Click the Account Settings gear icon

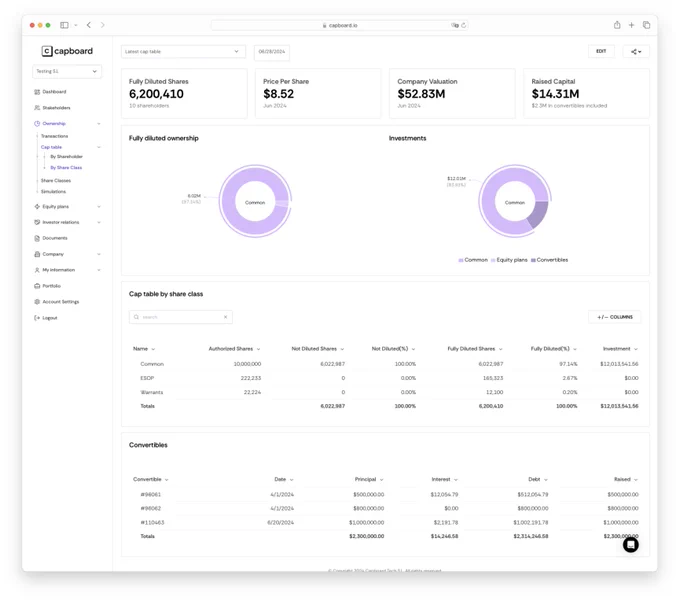pos(37,302)
